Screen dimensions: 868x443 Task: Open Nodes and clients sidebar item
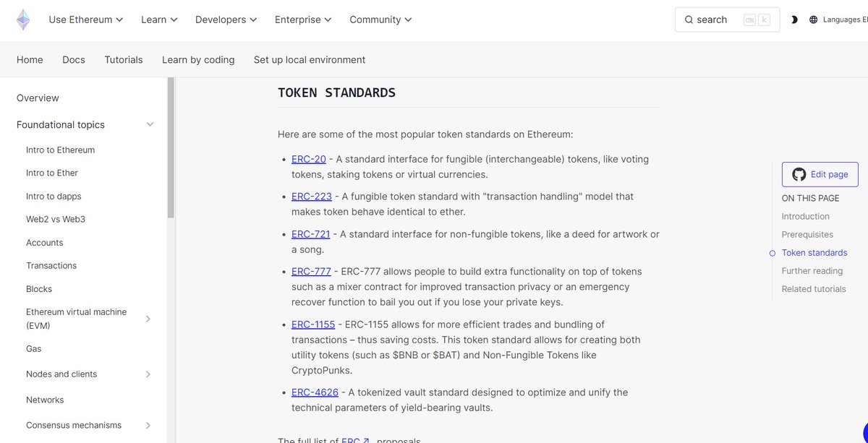[x=61, y=374]
